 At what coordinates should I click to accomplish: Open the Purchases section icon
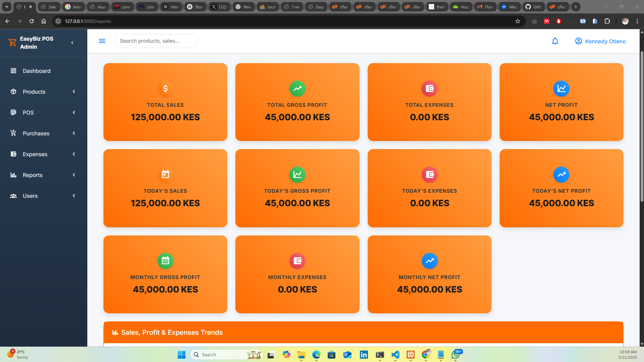pos(13,133)
